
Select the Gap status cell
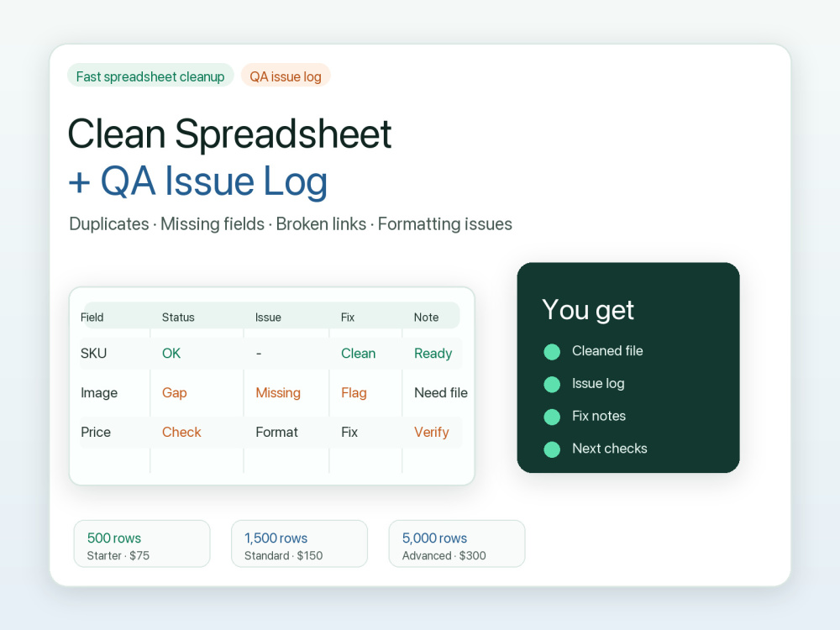(x=175, y=392)
